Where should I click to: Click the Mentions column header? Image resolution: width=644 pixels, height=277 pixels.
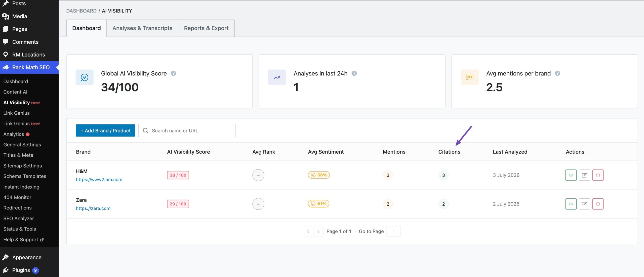pos(394,152)
